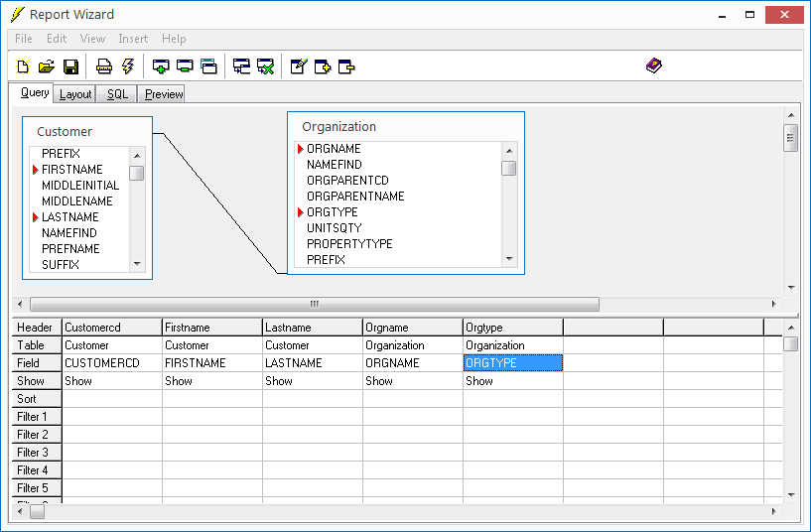Screen dimensions: 811x532
Task: Click the grid vertical scroll down arrow
Action: [791, 494]
